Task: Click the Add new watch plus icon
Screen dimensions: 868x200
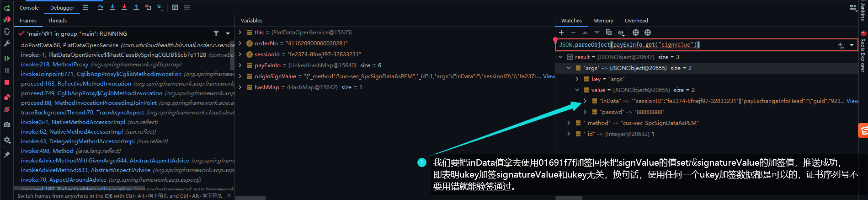Action: (x=561, y=32)
